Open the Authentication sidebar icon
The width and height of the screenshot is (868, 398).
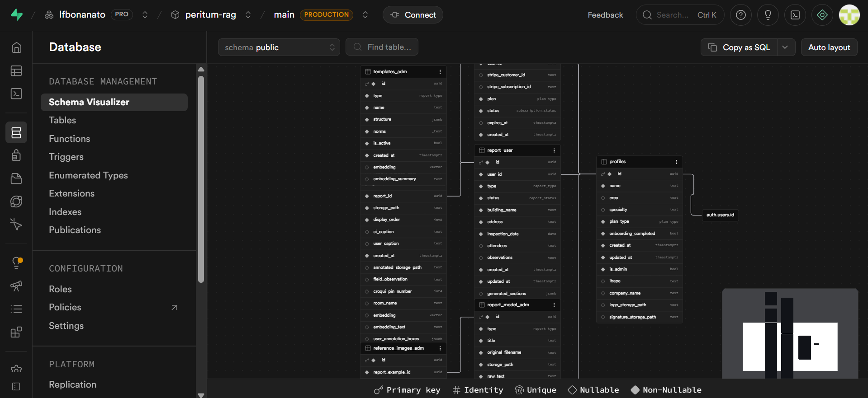tap(16, 155)
